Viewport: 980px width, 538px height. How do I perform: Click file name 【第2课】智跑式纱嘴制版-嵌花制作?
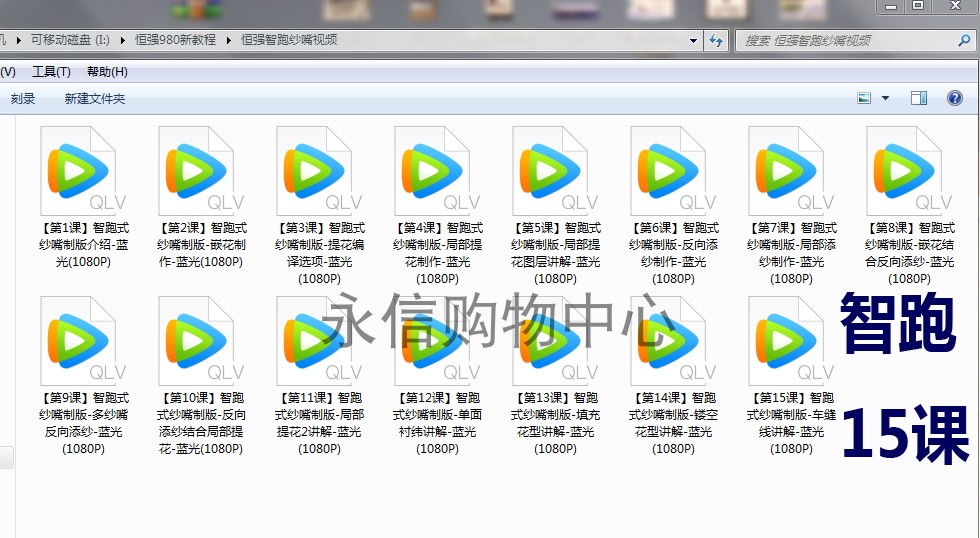[201, 244]
